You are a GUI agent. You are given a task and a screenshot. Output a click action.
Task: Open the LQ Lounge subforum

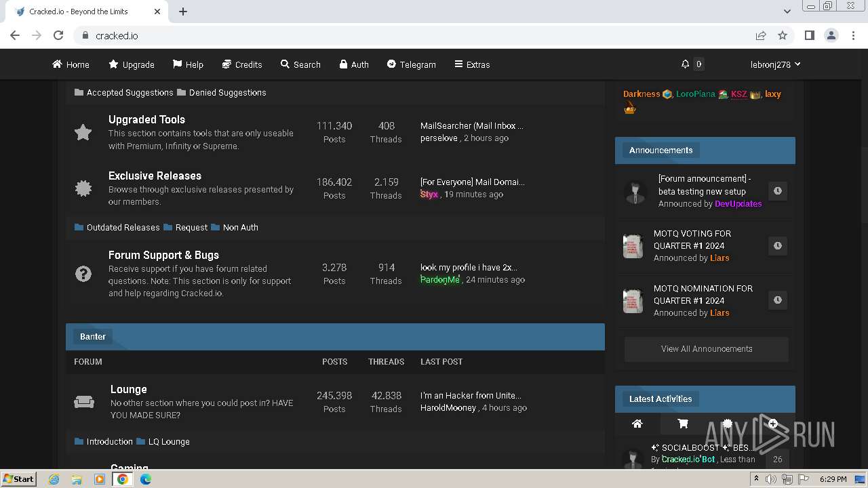pos(169,441)
